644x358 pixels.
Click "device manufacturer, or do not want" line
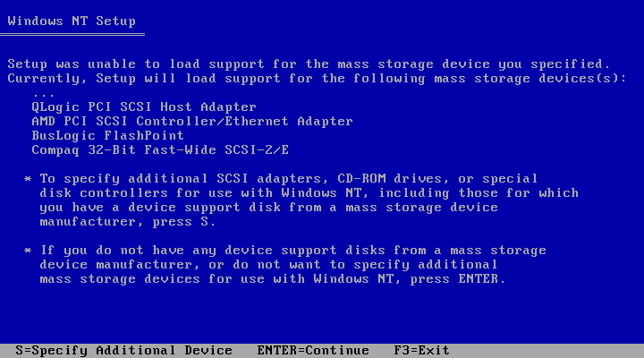click(x=268, y=264)
